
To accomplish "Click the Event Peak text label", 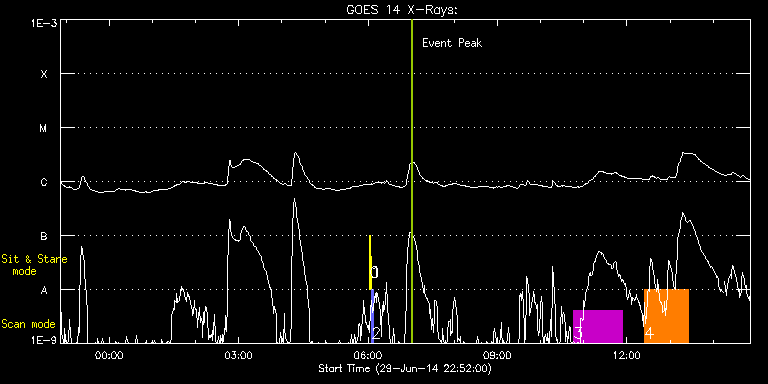I will point(452,43).
